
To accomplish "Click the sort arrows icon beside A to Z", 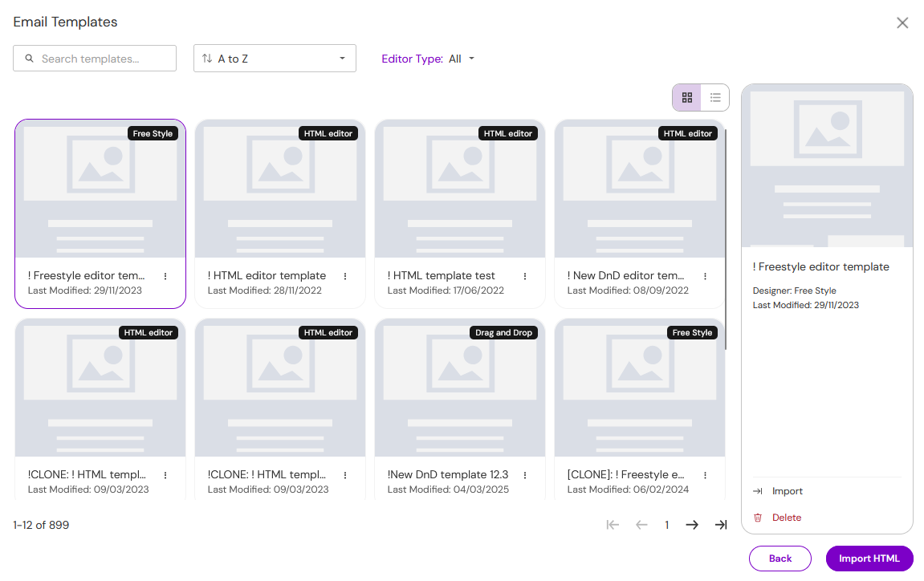I will 207,59.
